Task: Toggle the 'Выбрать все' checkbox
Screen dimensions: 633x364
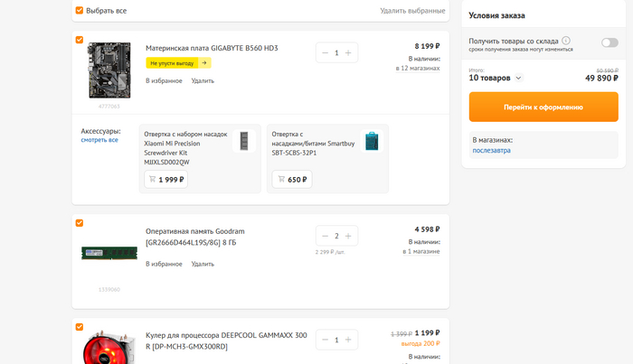Action: coord(80,11)
